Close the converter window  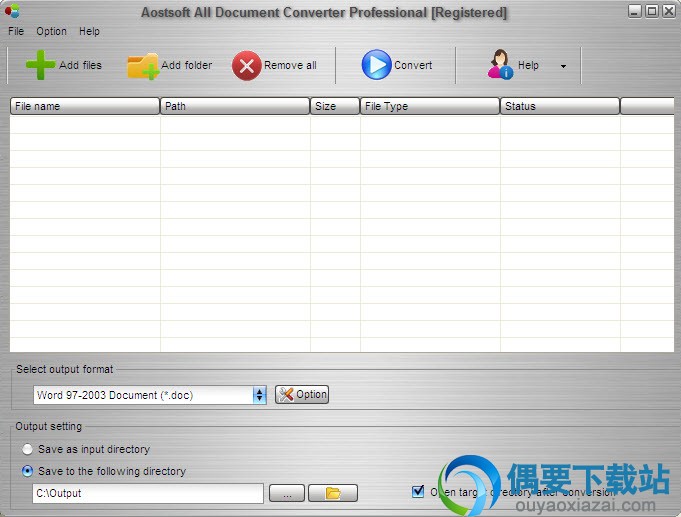coord(668,11)
